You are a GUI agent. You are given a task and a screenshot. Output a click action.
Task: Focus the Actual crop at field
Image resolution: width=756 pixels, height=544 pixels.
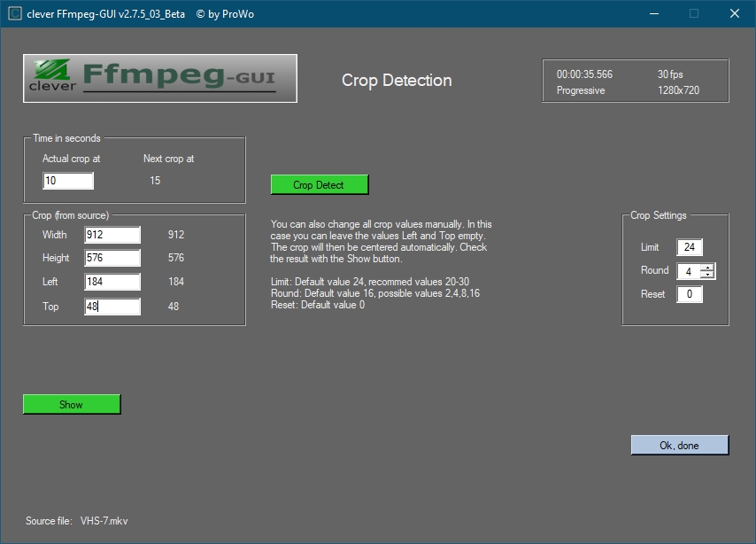(x=68, y=181)
